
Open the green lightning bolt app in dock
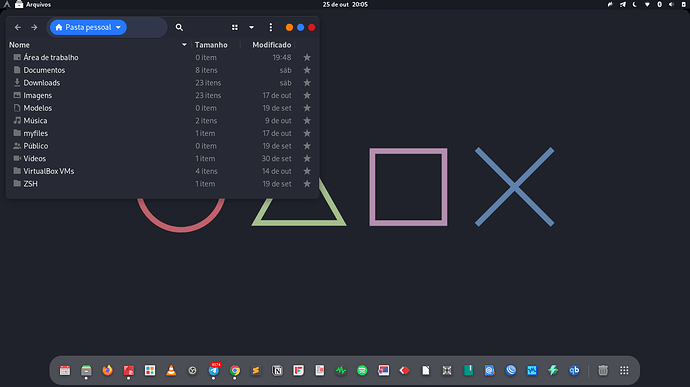[553, 371]
